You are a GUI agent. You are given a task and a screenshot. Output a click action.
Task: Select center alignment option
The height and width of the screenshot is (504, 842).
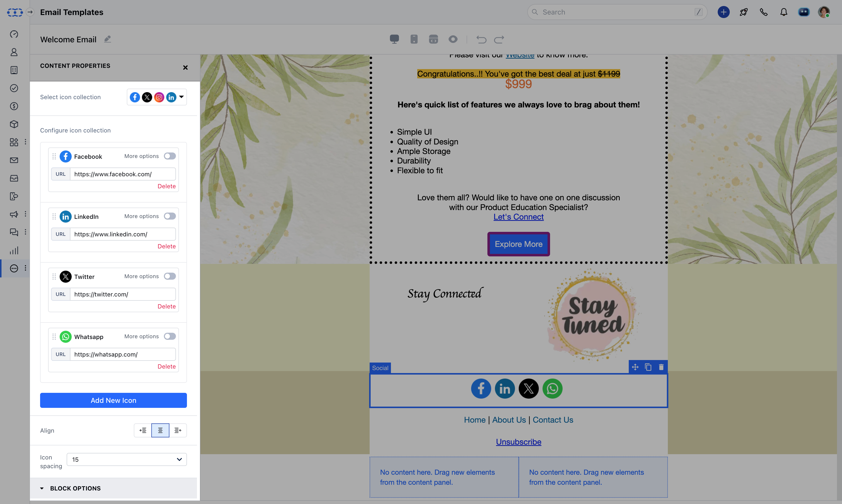point(160,430)
